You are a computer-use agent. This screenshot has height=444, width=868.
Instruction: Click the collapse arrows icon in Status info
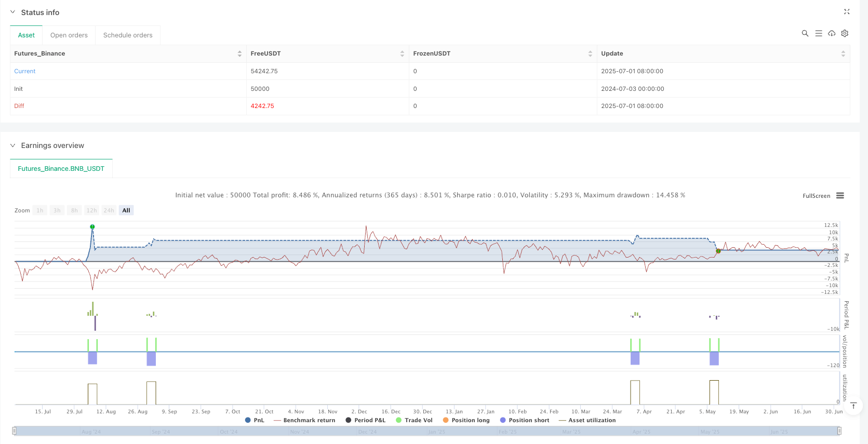[x=847, y=11]
